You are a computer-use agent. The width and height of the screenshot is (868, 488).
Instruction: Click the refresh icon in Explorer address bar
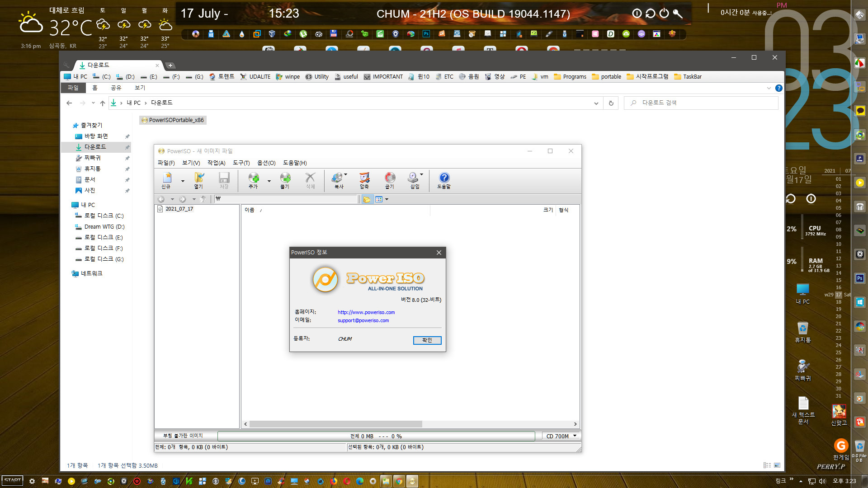point(611,103)
